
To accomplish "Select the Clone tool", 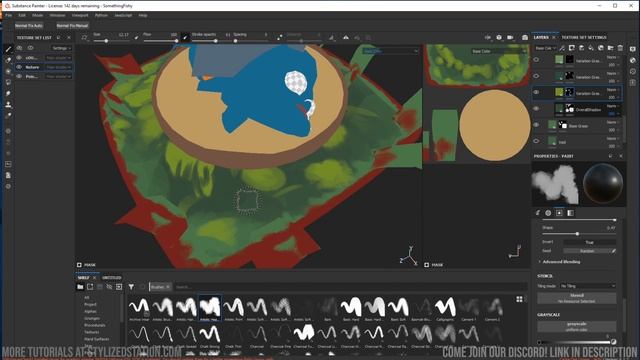I will 8,104.
